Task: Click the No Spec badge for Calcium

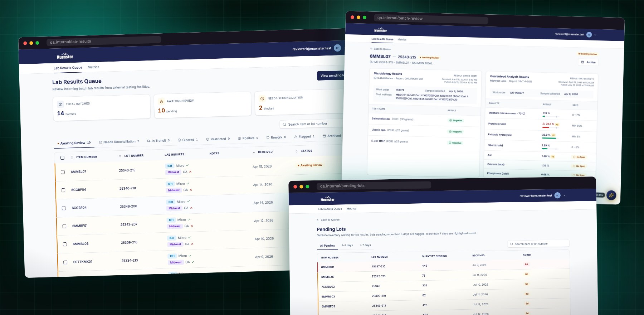Action: (x=579, y=166)
